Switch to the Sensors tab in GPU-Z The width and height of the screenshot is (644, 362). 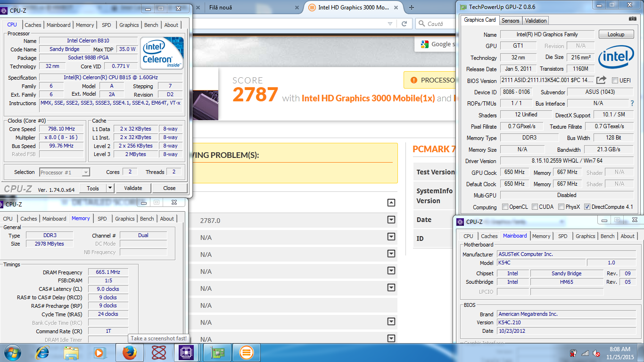[x=510, y=21]
